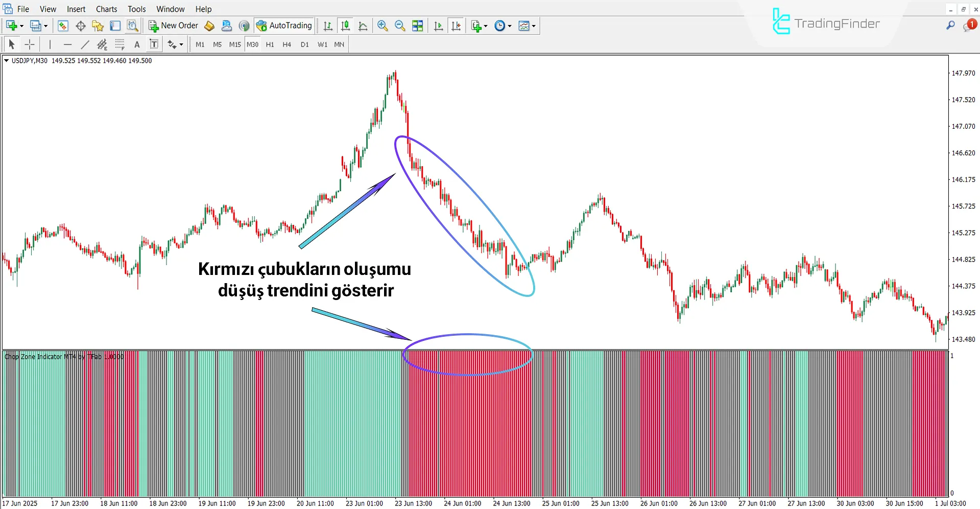Switch chart to candlestick mode
Viewport: 980px width, 509px height.
pos(346,26)
